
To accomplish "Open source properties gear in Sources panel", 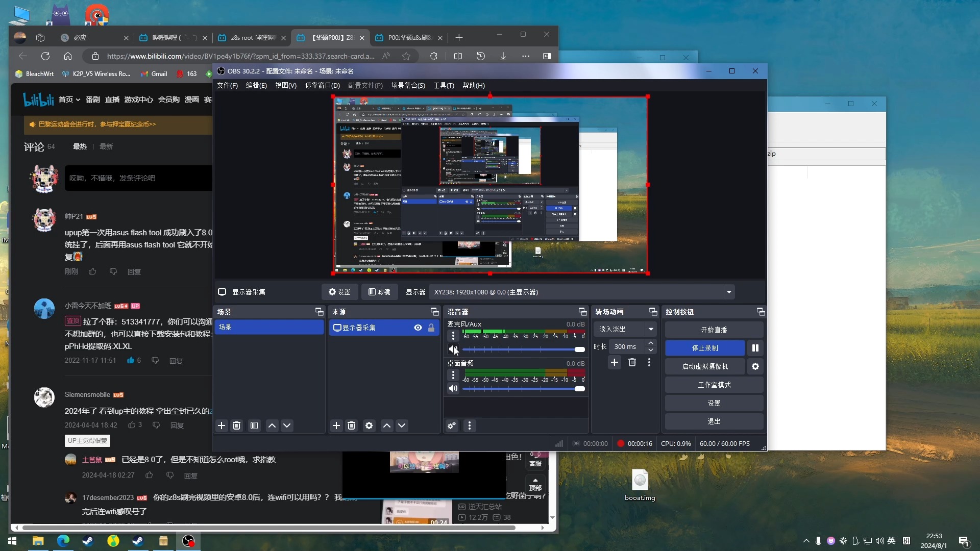I will (369, 425).
